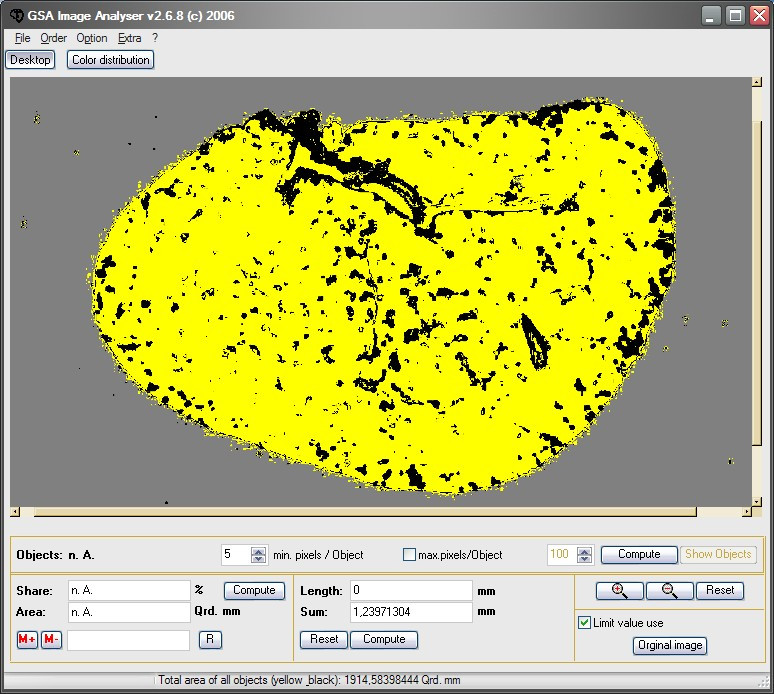The height and width of the screenshot is (694, 774).
Task: Decrease the min. pixels per object value
Action: [x=259, y=559]
